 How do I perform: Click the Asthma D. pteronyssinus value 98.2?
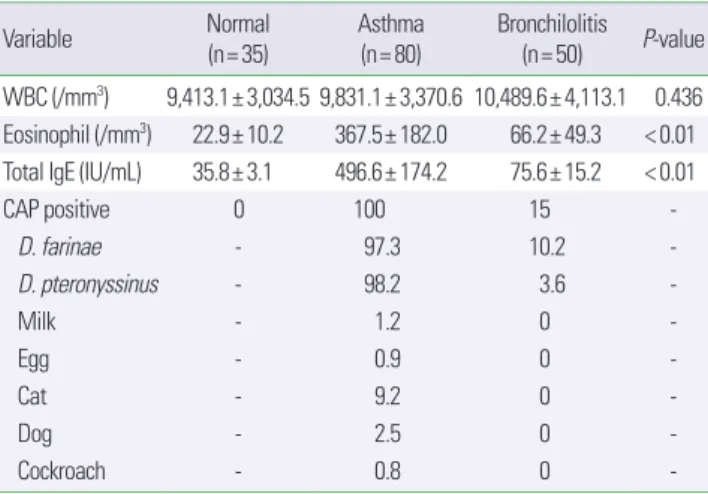click(382, 284)
